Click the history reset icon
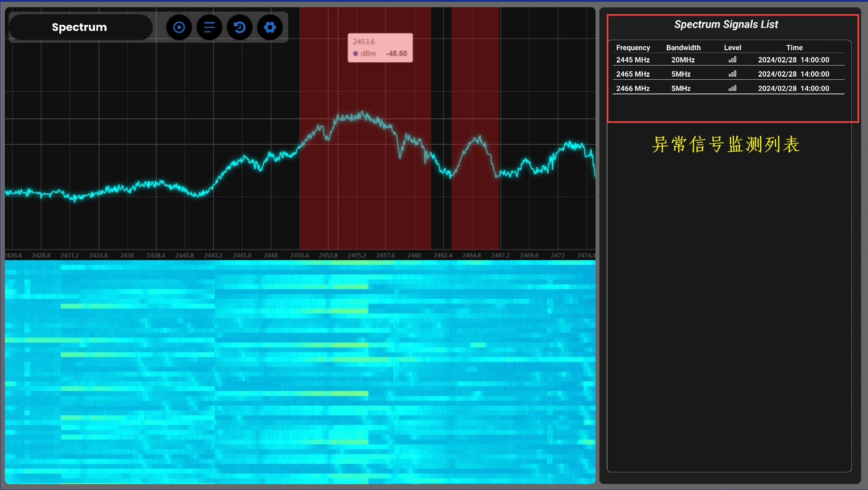Viewport: 868px width, 490px height. point(240,27)
